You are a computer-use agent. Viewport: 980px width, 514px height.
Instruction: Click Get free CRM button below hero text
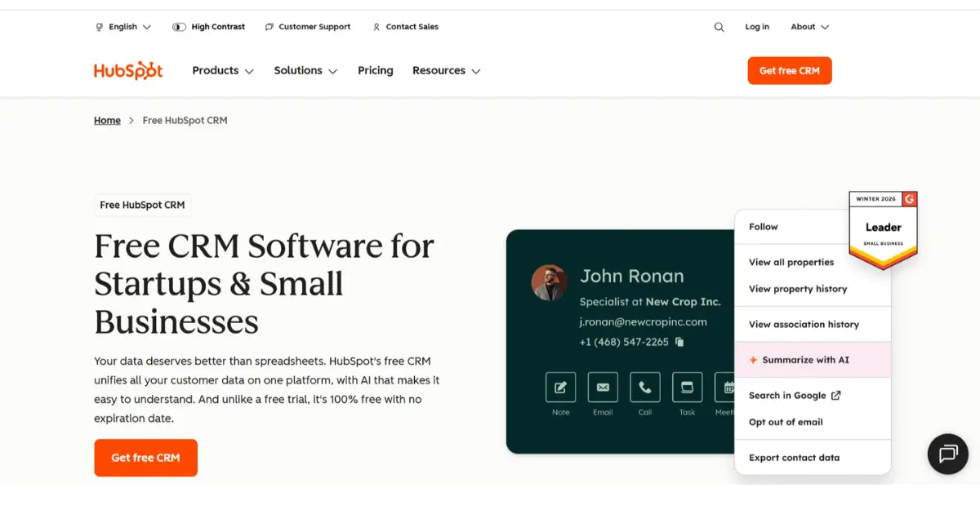pos(145,458)
